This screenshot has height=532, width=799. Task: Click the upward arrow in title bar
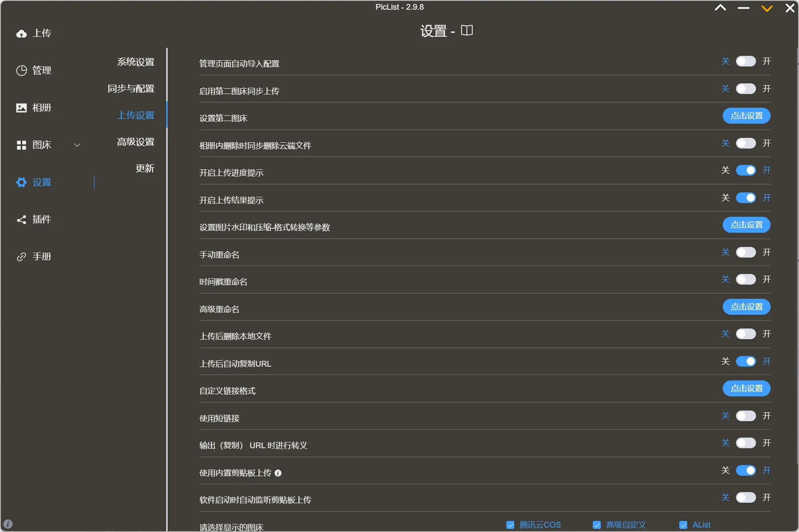coord(721,8)
